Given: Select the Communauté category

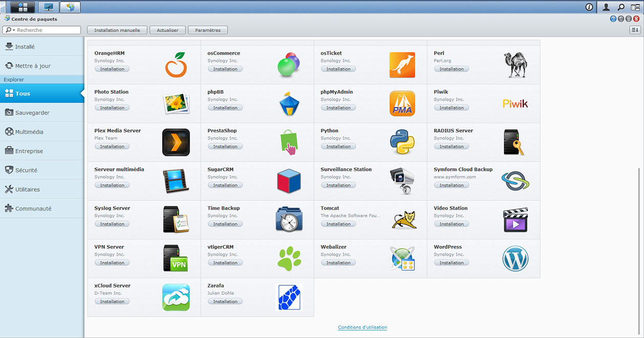Looking at the screenshot, I should pyautogui.click(x=42, y=209).
